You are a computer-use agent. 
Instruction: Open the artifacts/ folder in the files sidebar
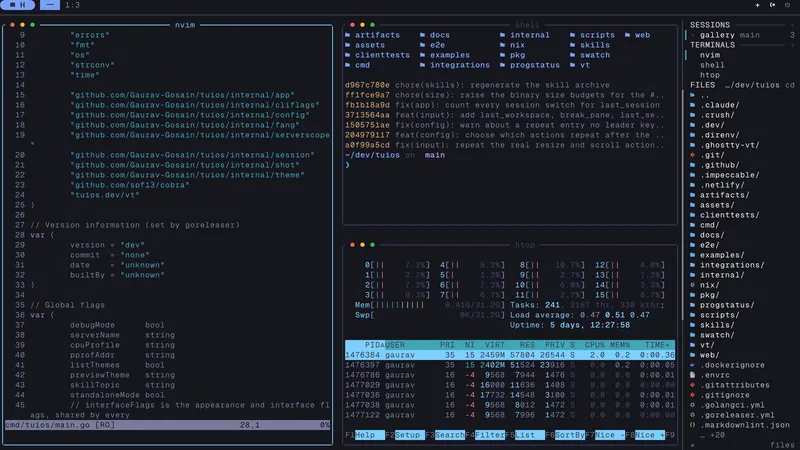click(x=724, y=195)
